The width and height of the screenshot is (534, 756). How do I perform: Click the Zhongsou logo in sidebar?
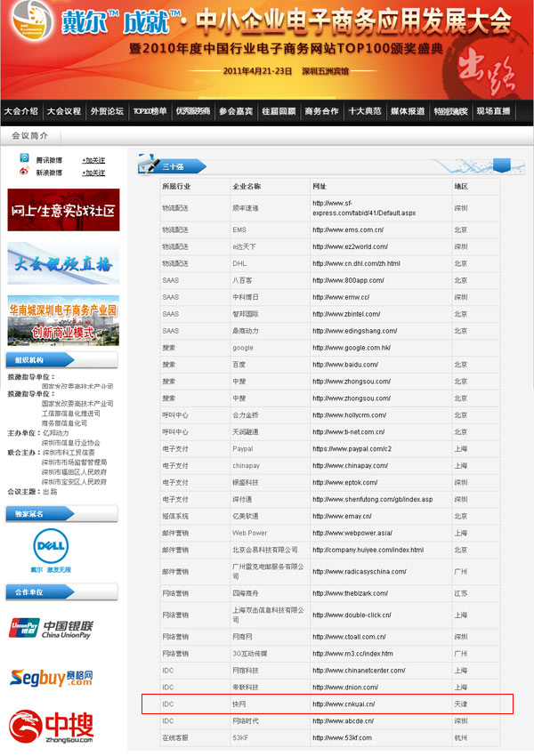tap(52, 728)
